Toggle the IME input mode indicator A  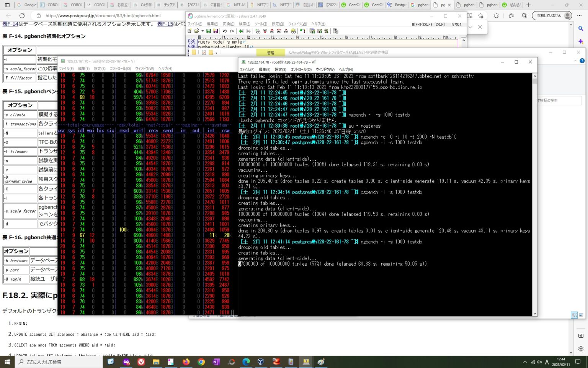coord(547,362)
